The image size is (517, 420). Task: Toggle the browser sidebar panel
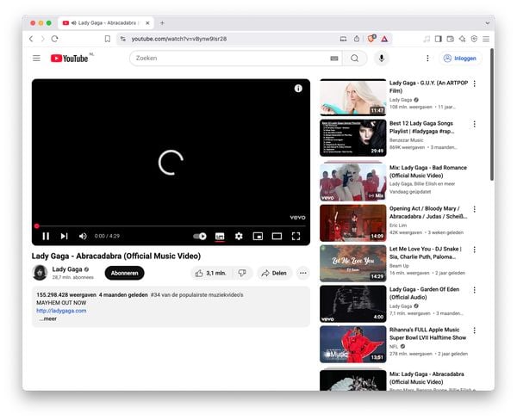[439, 39]
